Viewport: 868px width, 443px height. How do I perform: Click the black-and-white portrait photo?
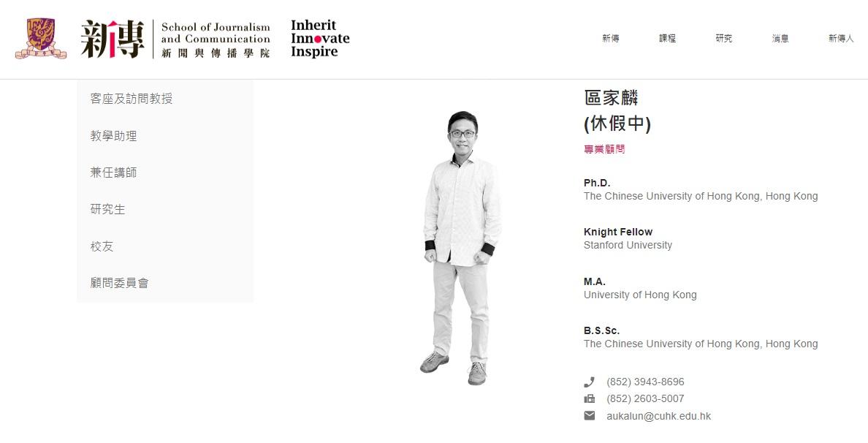pyautogui.click(x=460, y=248)
